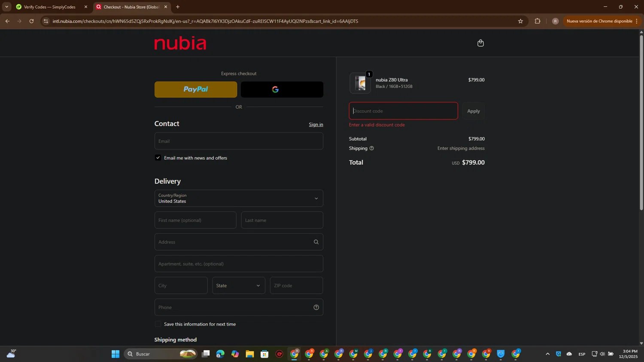Screen dimensions: 644x362
Task: Click the PayPal express checkout button
Action: point(196,90)
